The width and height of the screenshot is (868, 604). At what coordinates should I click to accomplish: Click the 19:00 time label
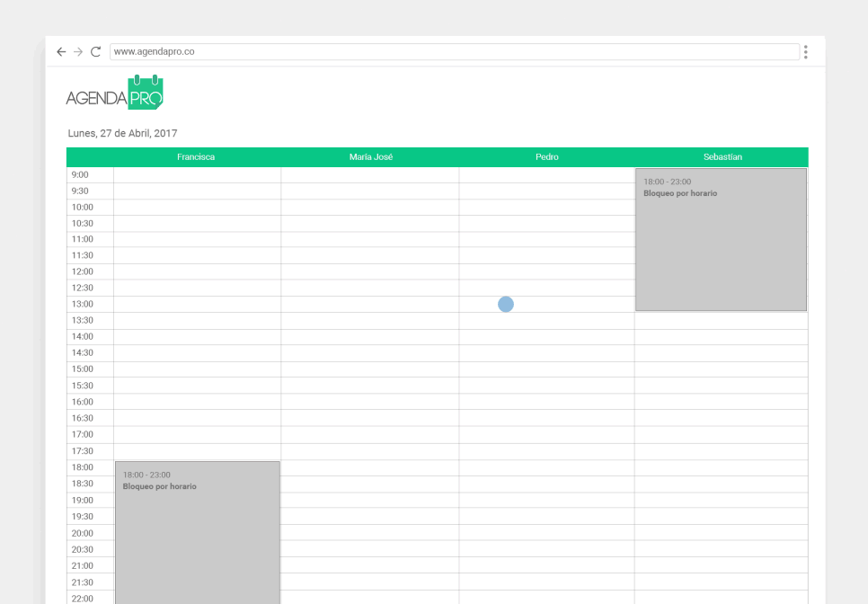pos(82,501)
